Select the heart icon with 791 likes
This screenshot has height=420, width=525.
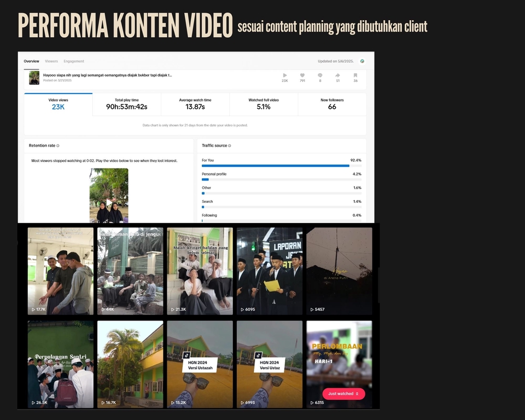pyautogui.click(x=302, y=75)
